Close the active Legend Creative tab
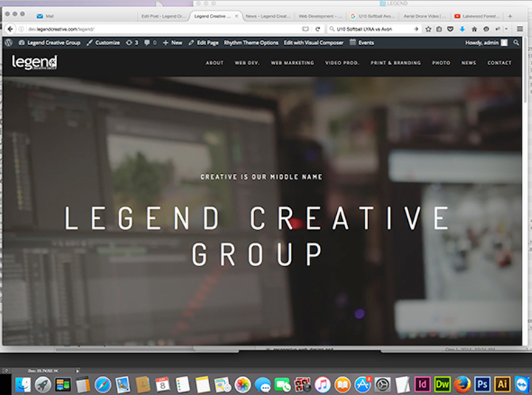 click(236, 16)
